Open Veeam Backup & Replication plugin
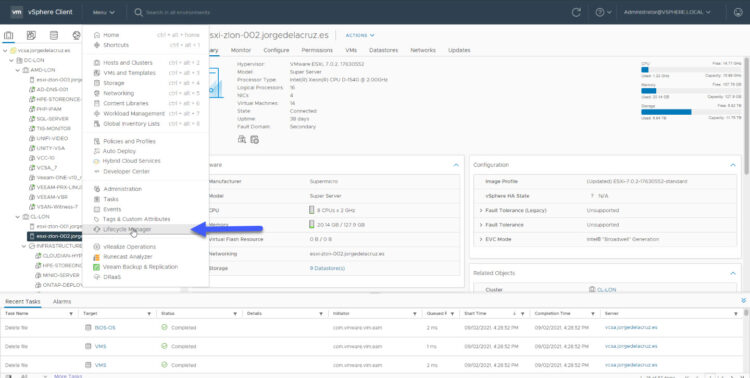The height and width of the screenshot is (378, 750). pos(140,267)
